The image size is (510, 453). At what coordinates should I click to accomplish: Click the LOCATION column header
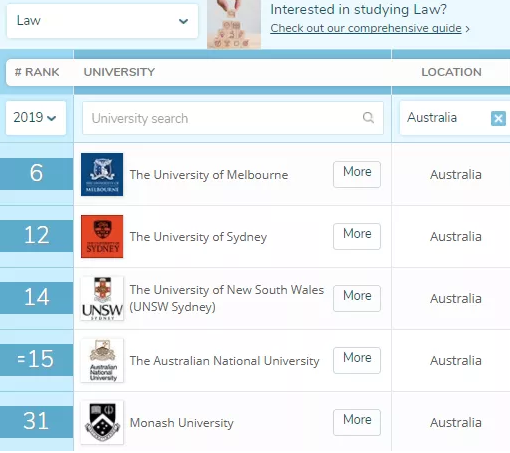(451, 72)
